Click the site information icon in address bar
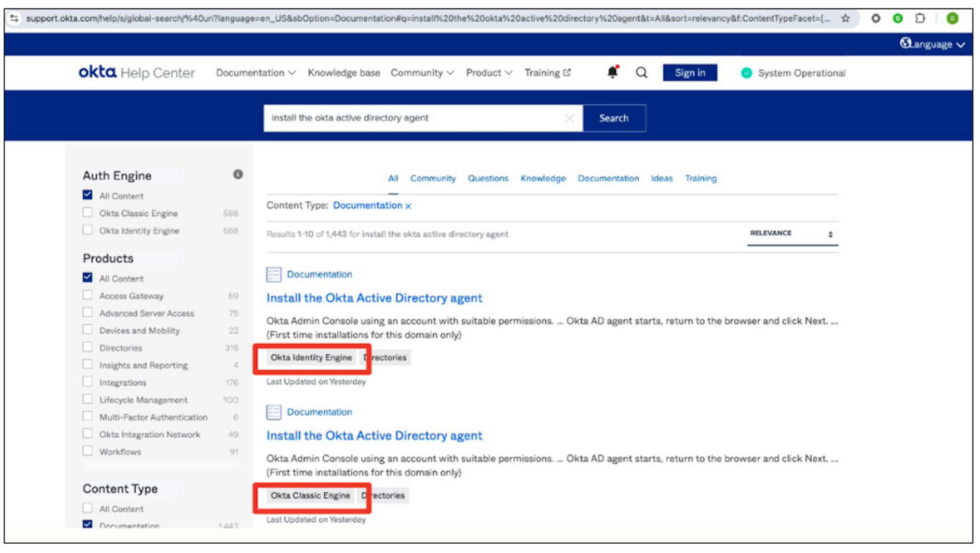This screenshot has height=553, width=980. click(x=14, y=18)
